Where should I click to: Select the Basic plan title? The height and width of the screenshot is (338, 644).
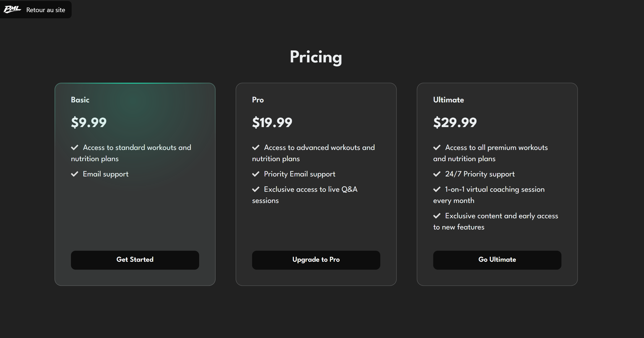[x=80, y=100]
